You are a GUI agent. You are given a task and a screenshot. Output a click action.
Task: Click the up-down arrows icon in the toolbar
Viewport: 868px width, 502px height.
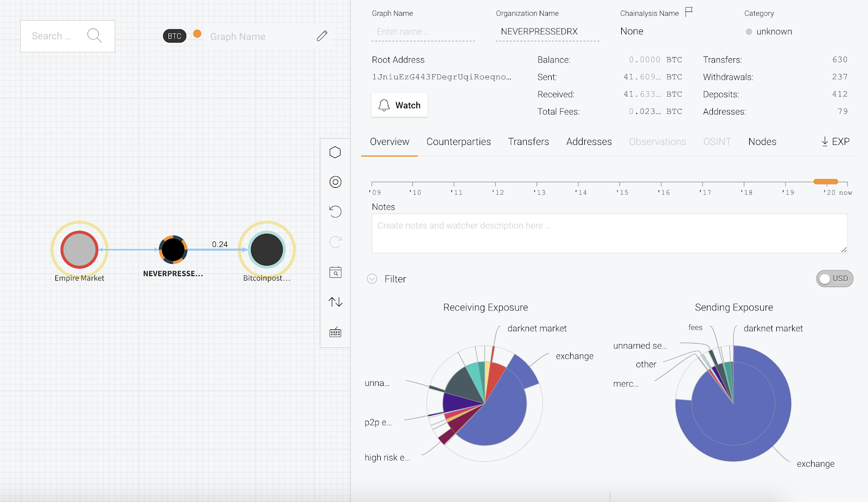click(x=335, y=302)
